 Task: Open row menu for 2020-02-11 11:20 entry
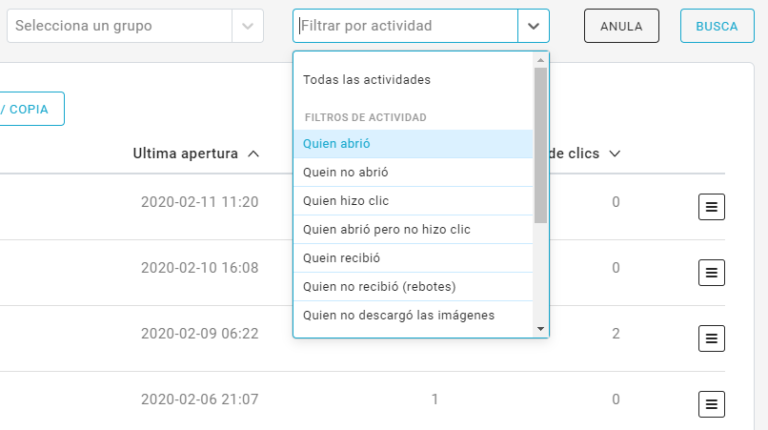click(711, 207)
